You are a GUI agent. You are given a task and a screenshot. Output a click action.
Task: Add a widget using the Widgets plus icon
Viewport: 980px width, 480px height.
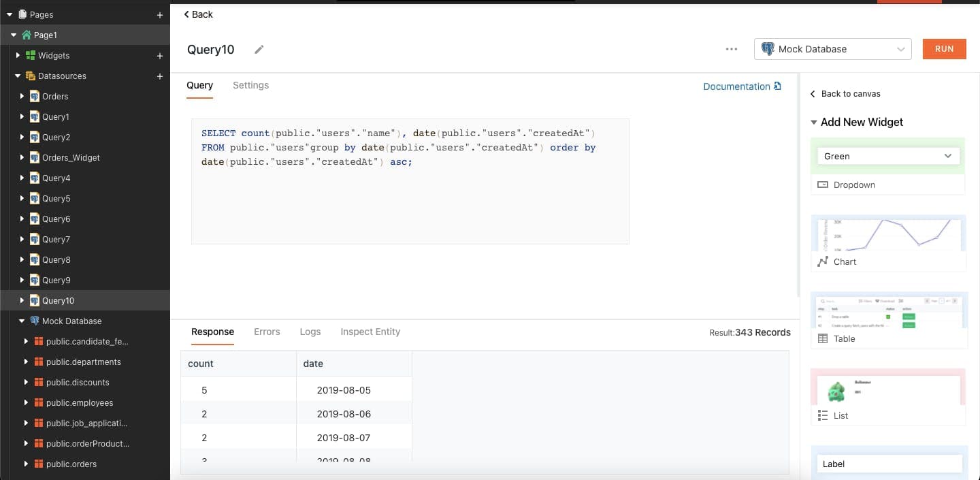coord(159,55)
